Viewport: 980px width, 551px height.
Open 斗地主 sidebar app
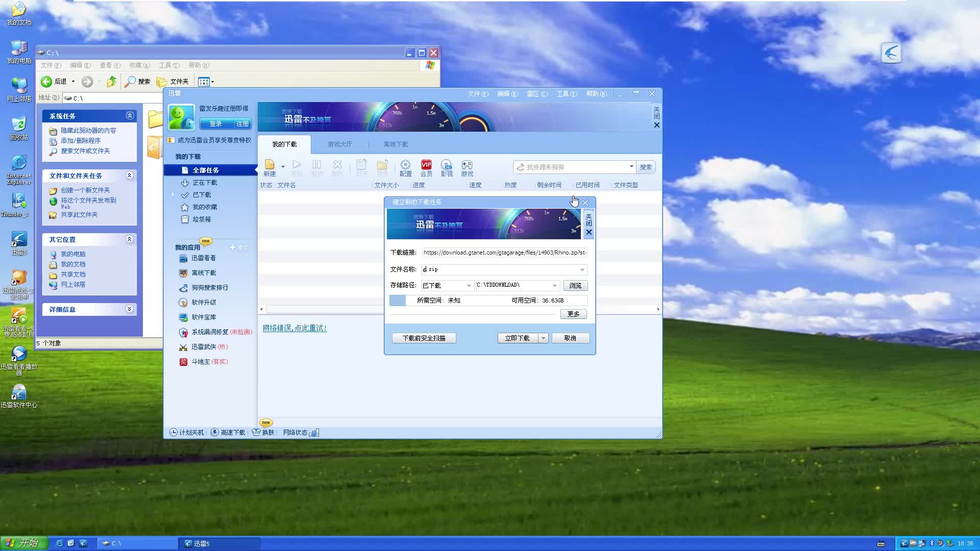click(x=203, y=362)
